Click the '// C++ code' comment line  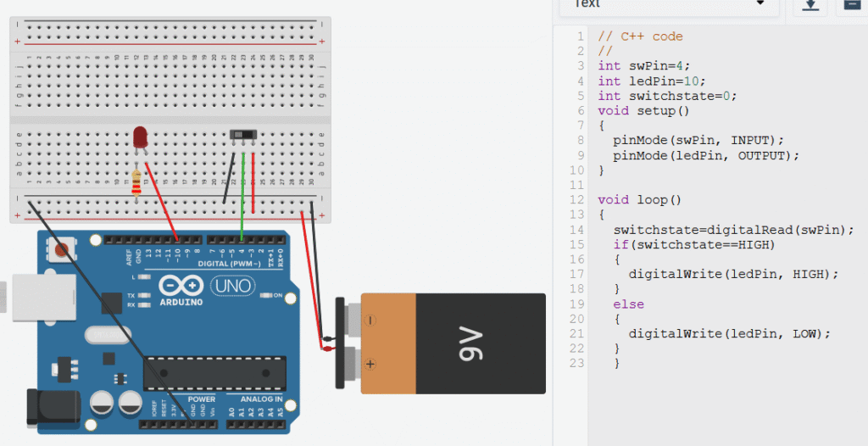641,36
